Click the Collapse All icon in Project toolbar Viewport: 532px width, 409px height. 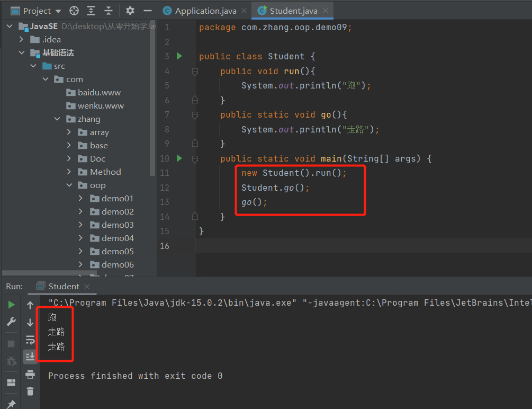pyautogui.click(x=108, y=11)
